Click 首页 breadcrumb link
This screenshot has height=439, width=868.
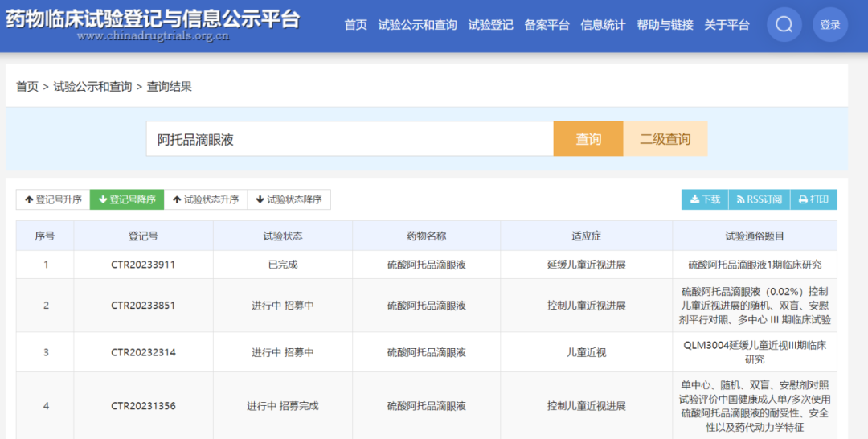(27, 86)
